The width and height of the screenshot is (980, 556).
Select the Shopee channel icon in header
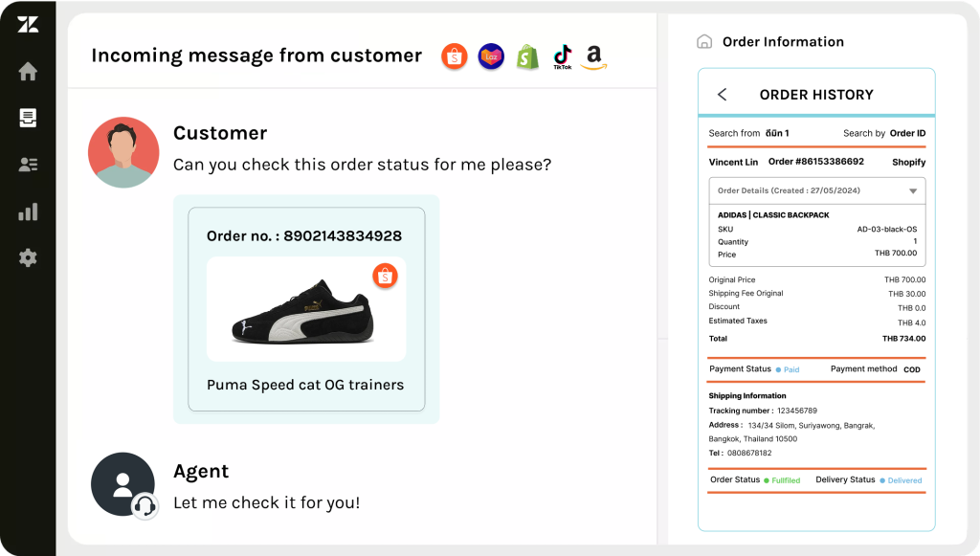tap(455, 56)
